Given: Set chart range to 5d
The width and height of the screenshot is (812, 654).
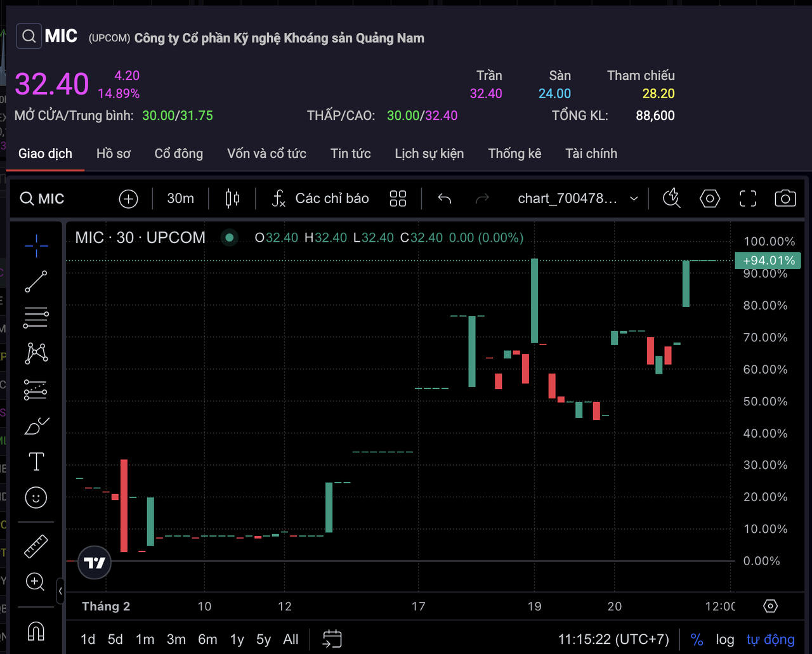Looking at the screenshot, I should click(115, 639).
